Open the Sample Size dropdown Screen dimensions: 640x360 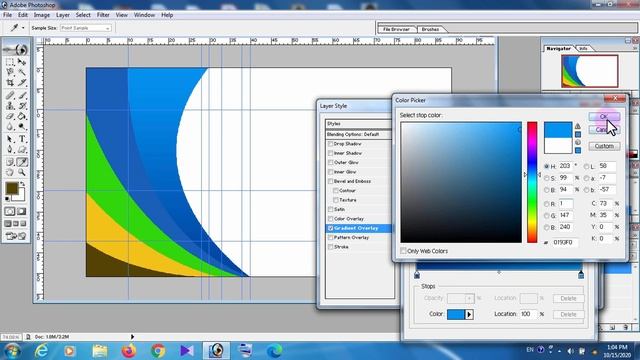point(86,28)
